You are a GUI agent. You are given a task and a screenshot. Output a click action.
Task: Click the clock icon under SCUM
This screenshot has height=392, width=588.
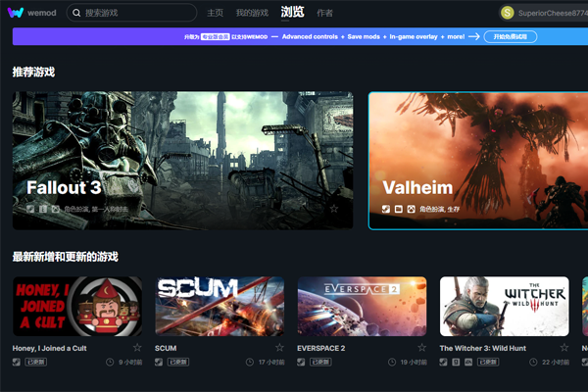click(x=252, y=362)
